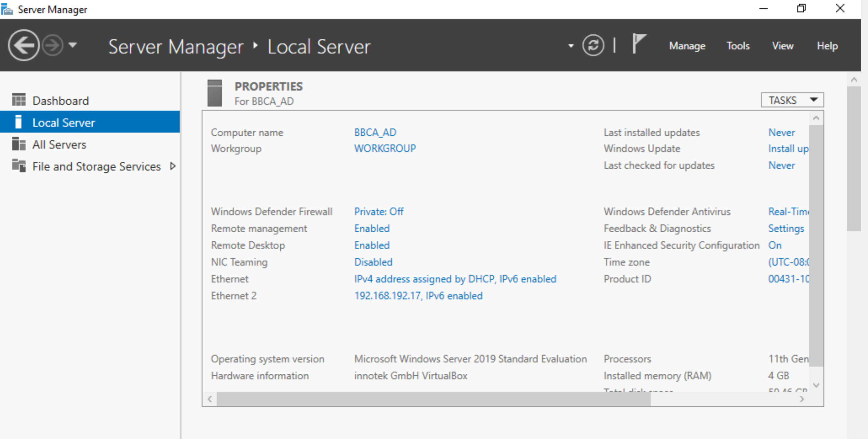Click the Local Server icon in sidebar

tap(19, 122)
